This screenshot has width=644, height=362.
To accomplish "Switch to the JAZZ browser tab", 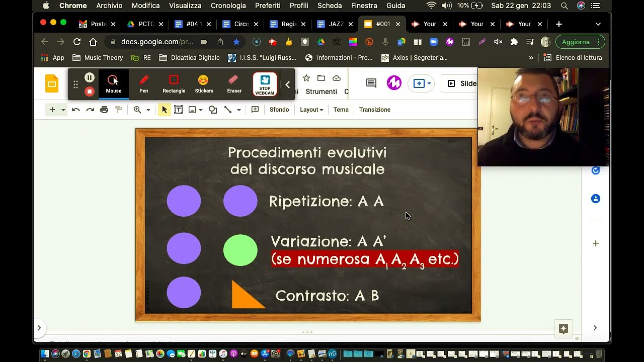I will 334,24.
